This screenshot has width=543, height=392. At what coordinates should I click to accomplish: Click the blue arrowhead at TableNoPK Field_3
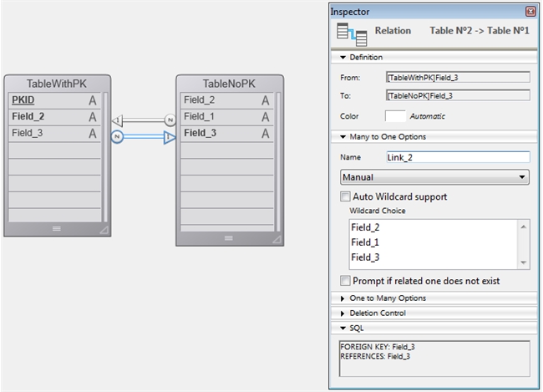[168, 136]
